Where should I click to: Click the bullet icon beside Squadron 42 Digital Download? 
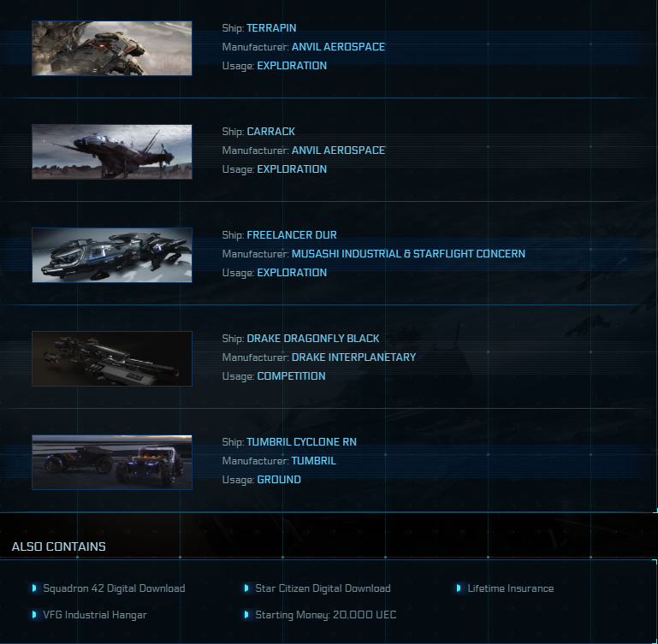[x=34, y=588]
